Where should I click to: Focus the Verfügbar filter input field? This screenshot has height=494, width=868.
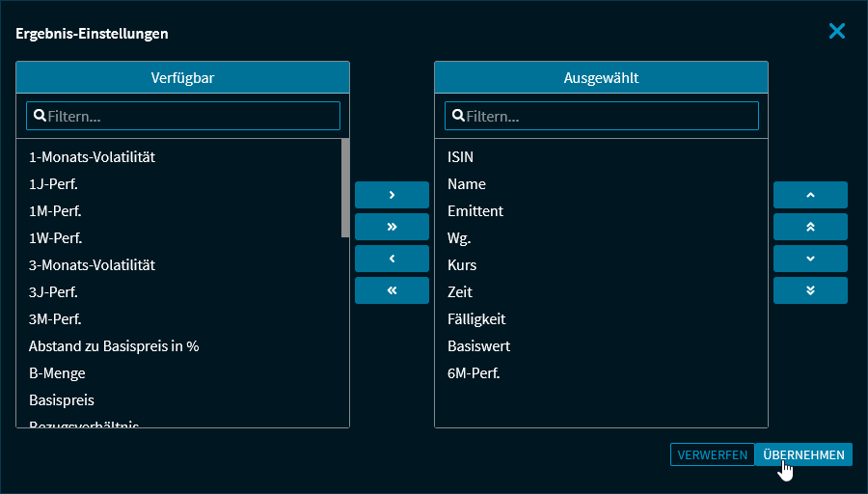191,116
